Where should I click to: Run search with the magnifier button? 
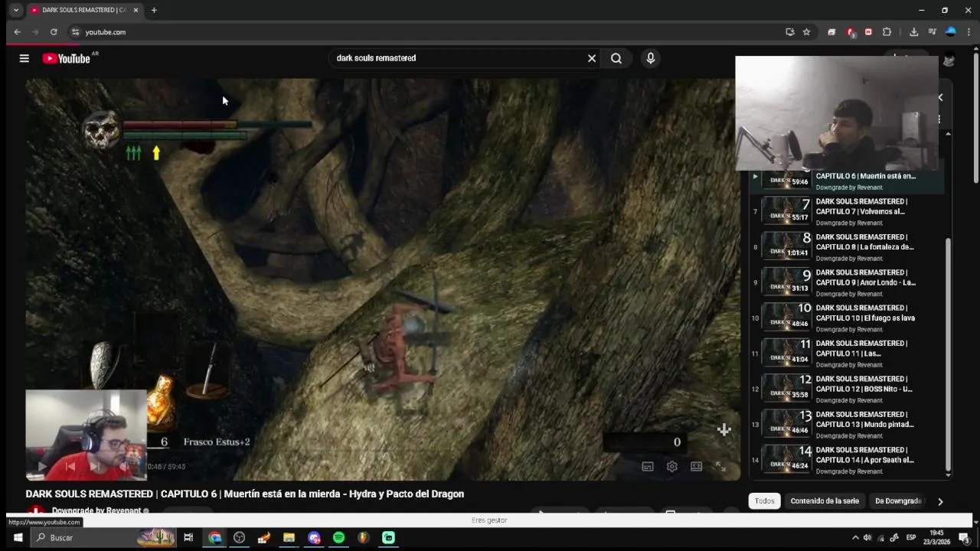click(x=616, y=58)
